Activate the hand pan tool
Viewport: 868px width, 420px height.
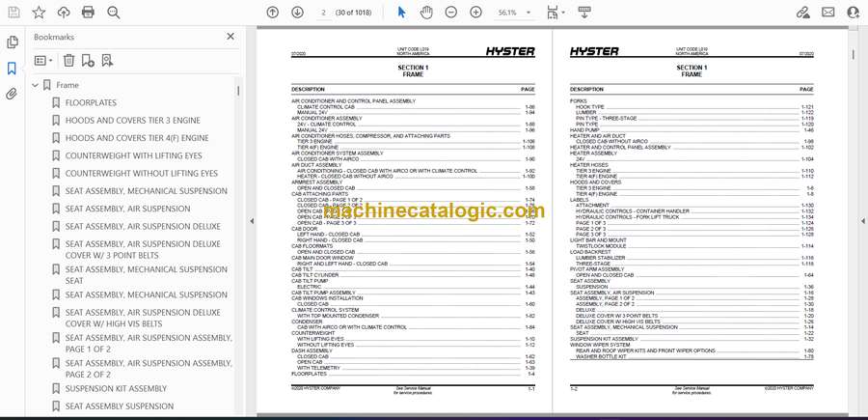point(425,13)
